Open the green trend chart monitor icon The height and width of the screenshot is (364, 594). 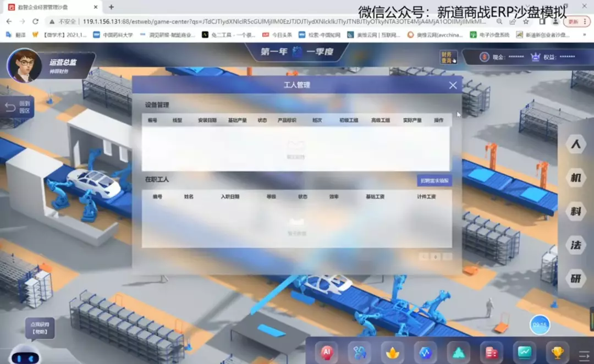[x=524, y=352]
